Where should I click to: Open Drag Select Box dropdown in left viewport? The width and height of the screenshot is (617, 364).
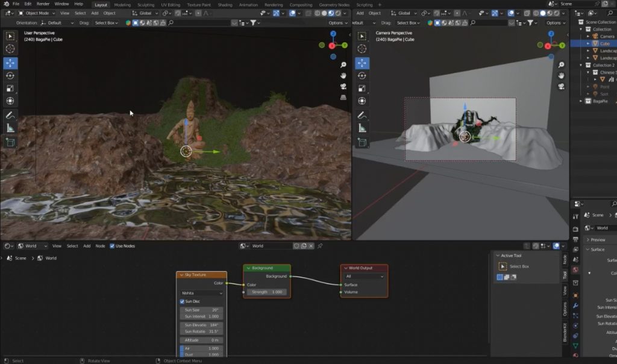click(106, 23)
